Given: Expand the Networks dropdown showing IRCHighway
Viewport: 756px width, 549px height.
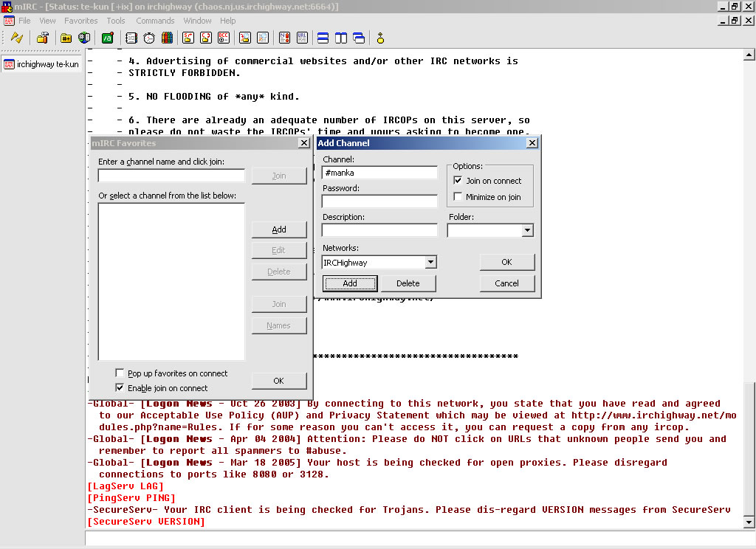Looking at the screenshot, I should 430,262.
